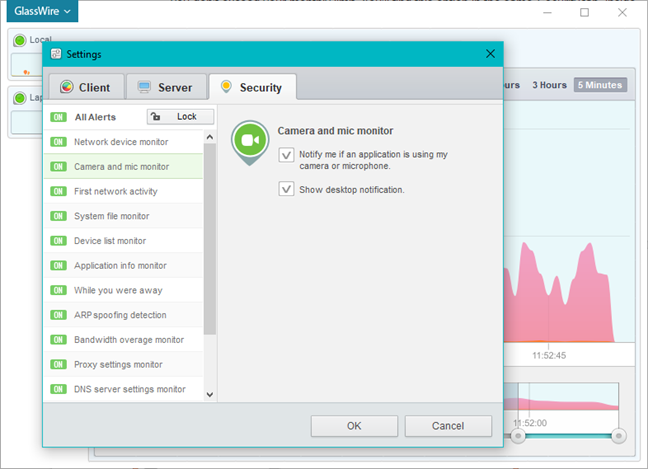
Task: Click the Settings title bar icon
Action: pos(56,54)
